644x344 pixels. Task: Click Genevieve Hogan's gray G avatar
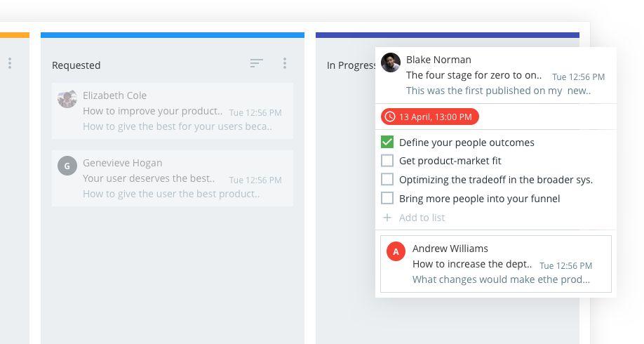pos(67,166)
